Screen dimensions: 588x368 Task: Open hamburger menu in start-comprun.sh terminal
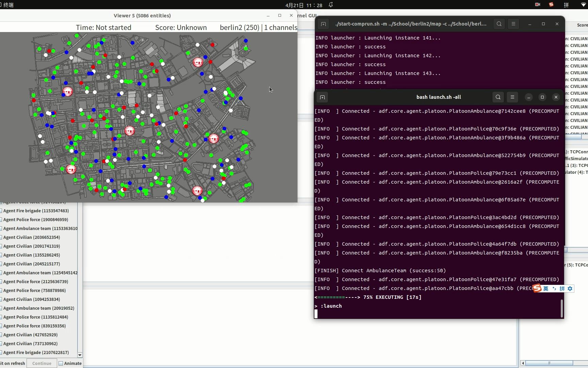(x=513, y=24)
